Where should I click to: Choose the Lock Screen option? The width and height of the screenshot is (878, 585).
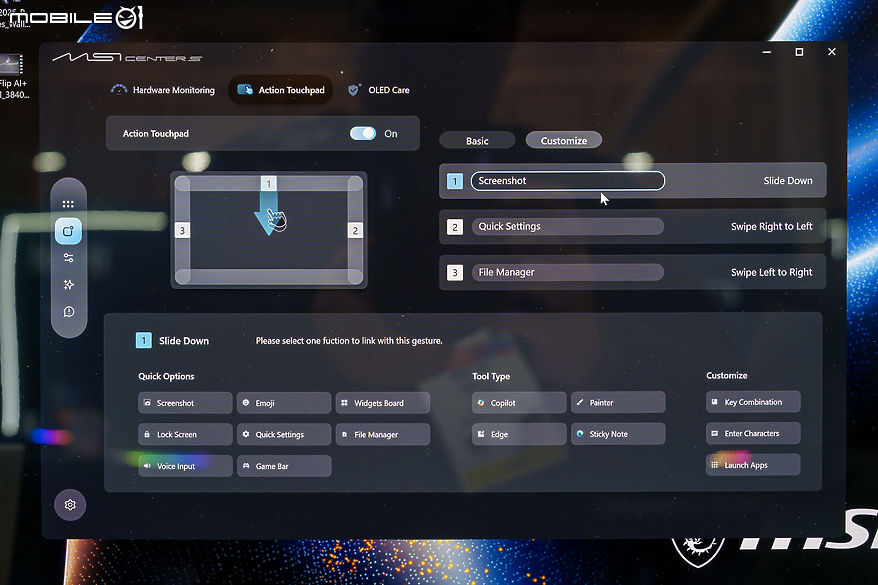pyautogui.click(x=185, y=434)
